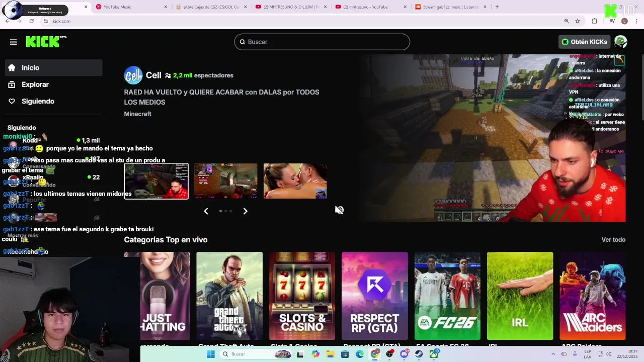Open Just Chatting category card

(x=157, y=296)
